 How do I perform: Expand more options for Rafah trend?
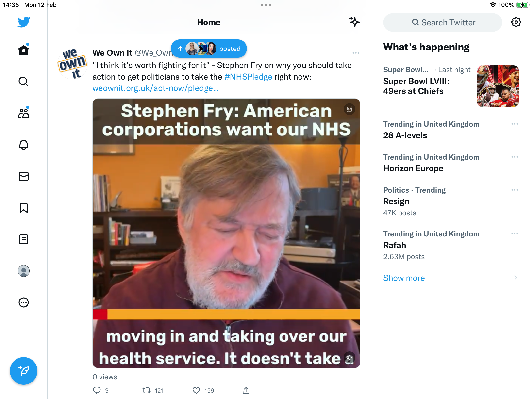click(515, 234)
